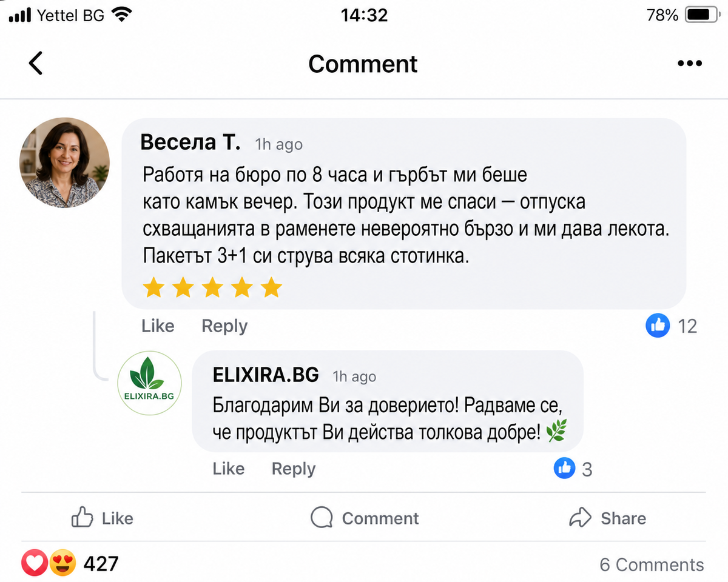Like Весела Т.'s comment

[x=158, y=326]
